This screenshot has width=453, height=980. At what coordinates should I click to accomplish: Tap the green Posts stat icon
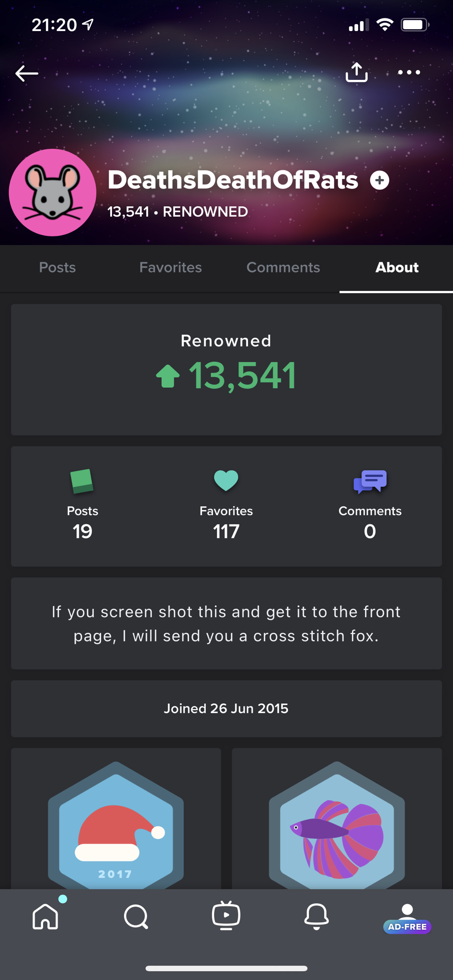82,481
